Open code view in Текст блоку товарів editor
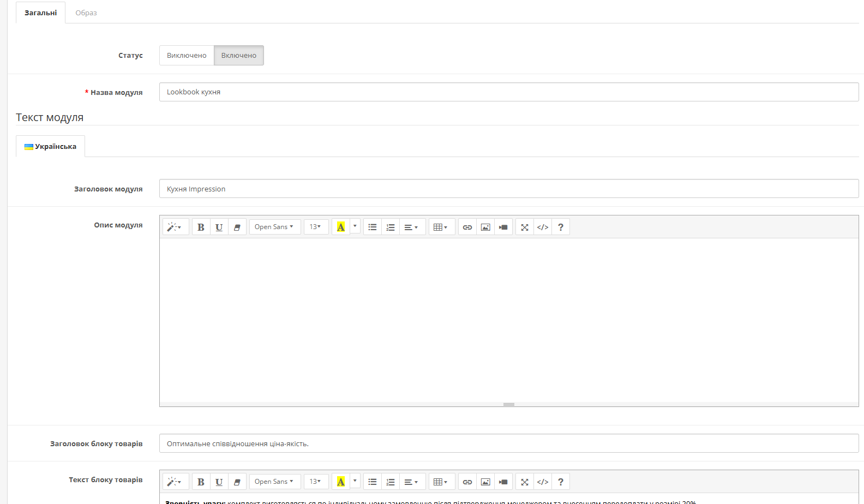 pyautogui.click(x=543, y=482)
